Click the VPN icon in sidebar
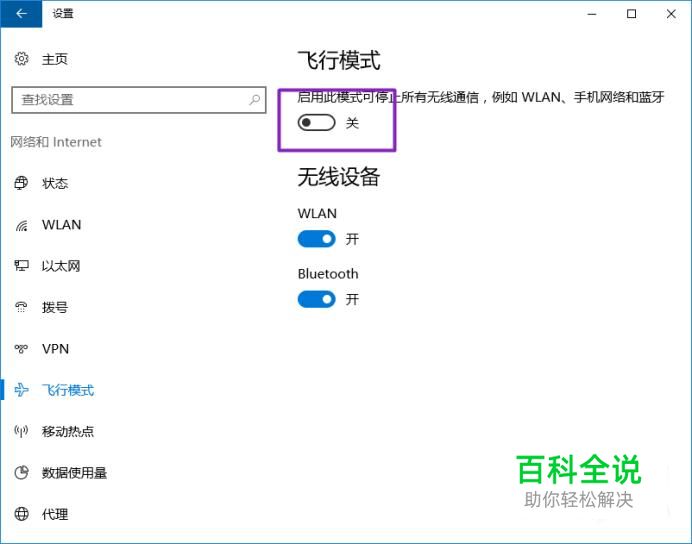Screen dimensions: 692x544 (21, 349)
